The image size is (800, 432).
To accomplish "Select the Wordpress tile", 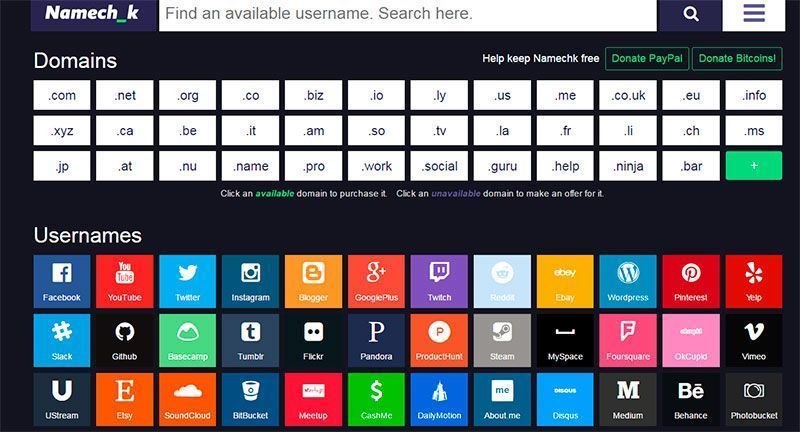I will tap(628, 282).
